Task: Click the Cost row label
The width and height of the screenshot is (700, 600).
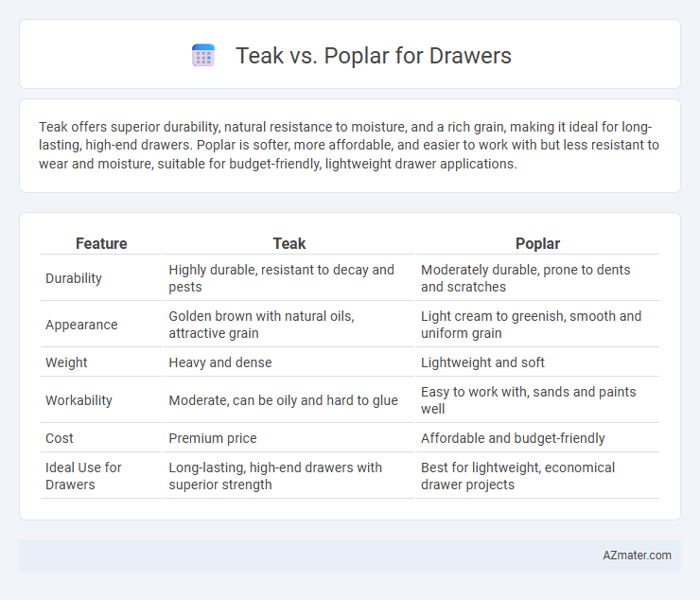Action: [59, 438]
